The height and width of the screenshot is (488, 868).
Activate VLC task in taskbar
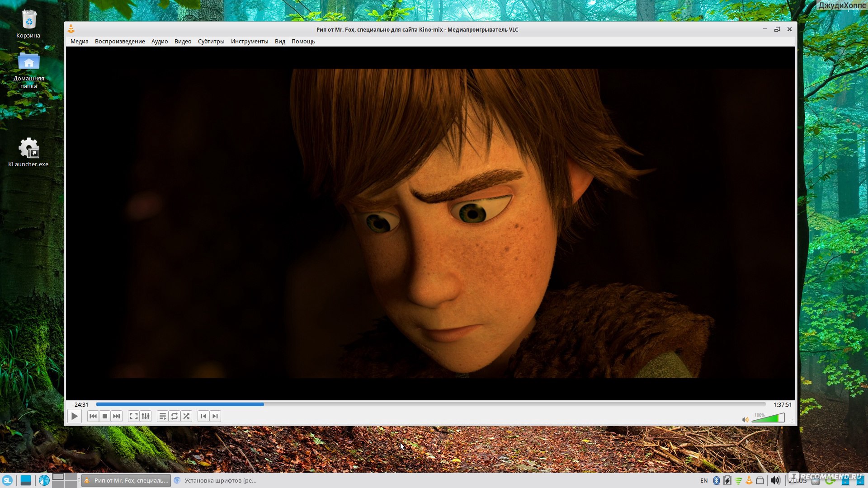[x=126, y=480]
